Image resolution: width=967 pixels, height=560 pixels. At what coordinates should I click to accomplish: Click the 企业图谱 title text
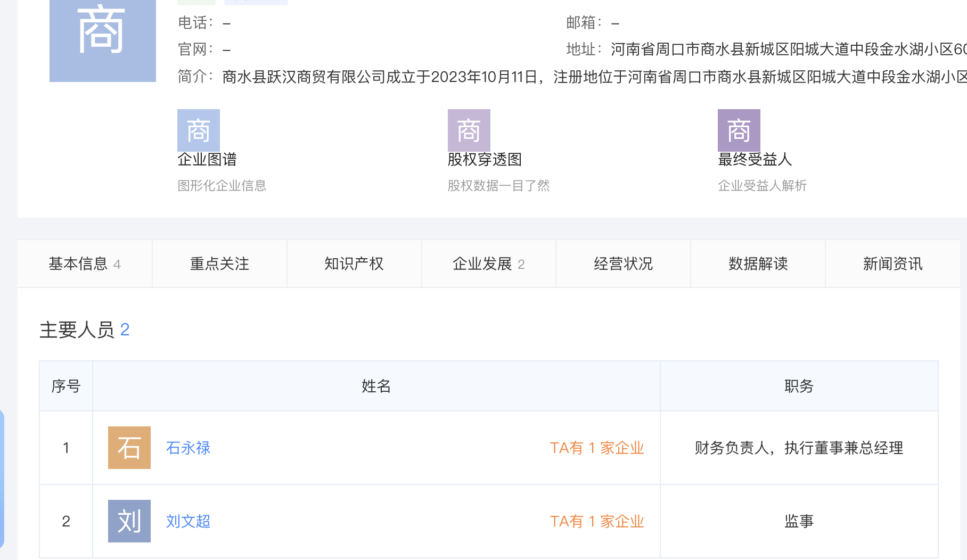[x=207, y=160]
